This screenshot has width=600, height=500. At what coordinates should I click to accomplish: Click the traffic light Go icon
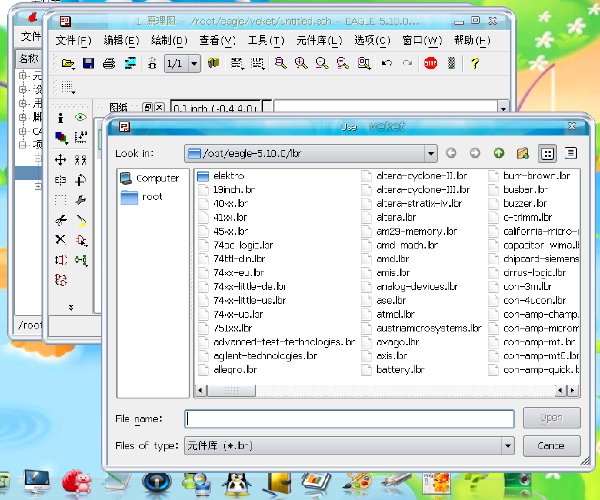tap(452, 63)
